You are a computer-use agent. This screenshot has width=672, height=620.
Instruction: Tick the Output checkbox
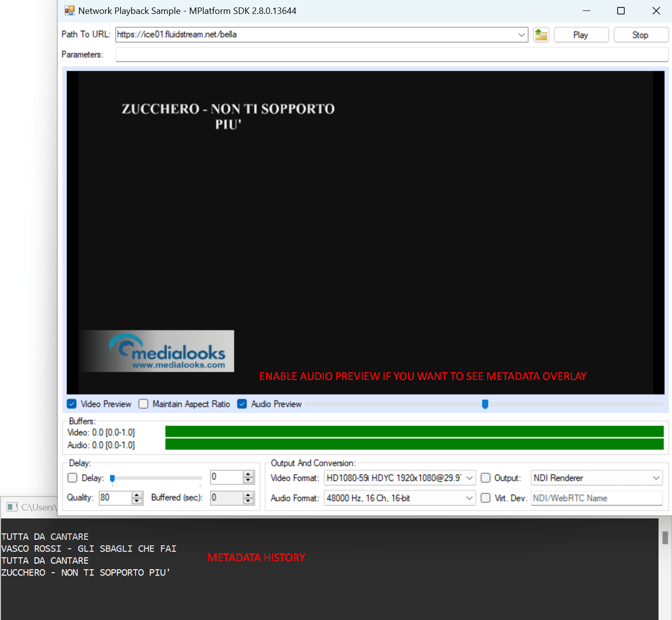tap(486, 478)
